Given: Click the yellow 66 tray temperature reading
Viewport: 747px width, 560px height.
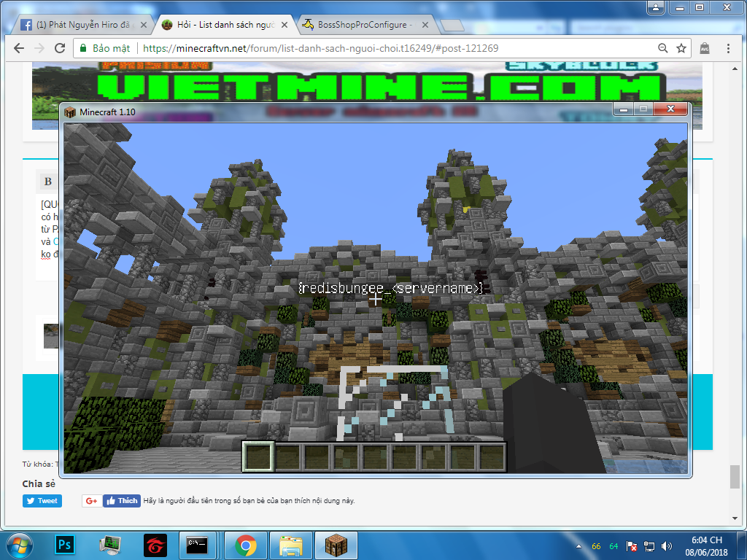Looking at the screenshot, I should click(596, 546).
